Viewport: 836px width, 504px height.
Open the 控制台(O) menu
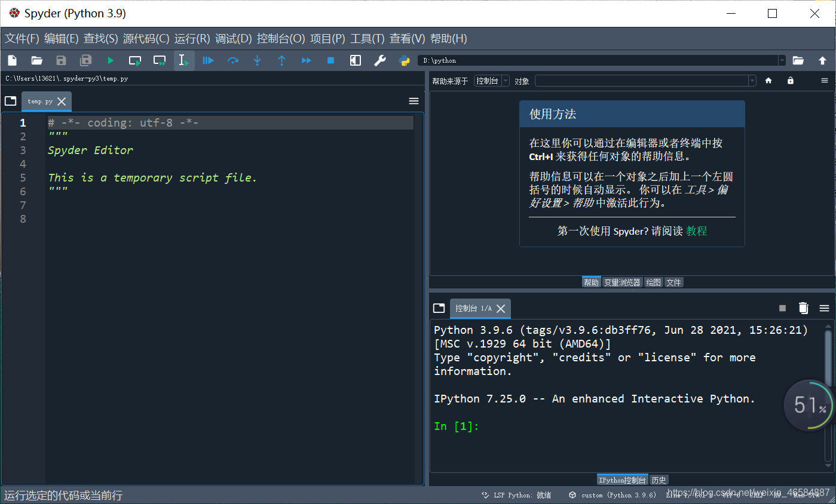tap(281, 39)
